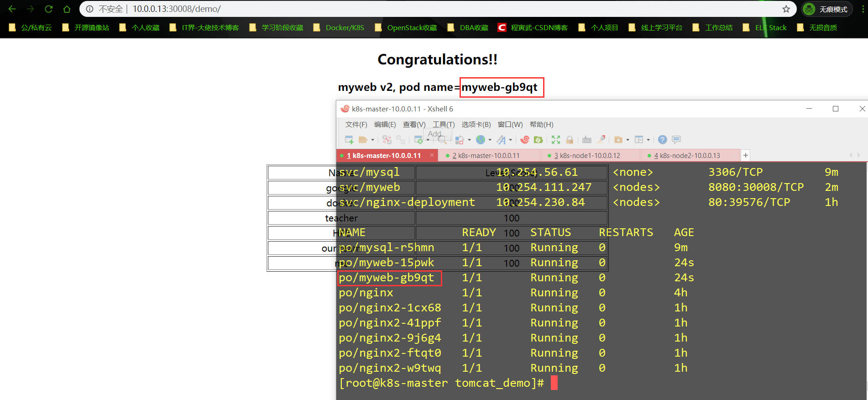Open Xshell help question mark icon

click(663, 140)
